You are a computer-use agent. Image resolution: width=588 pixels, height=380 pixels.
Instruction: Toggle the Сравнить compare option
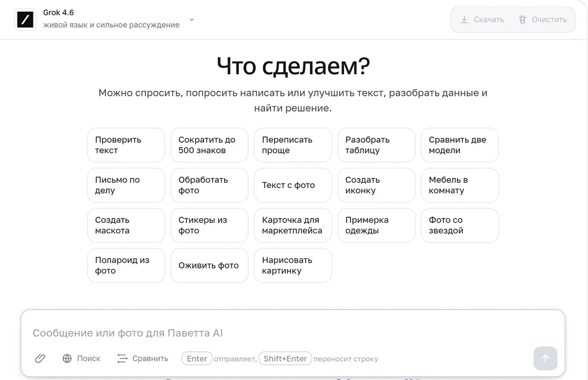142,359
